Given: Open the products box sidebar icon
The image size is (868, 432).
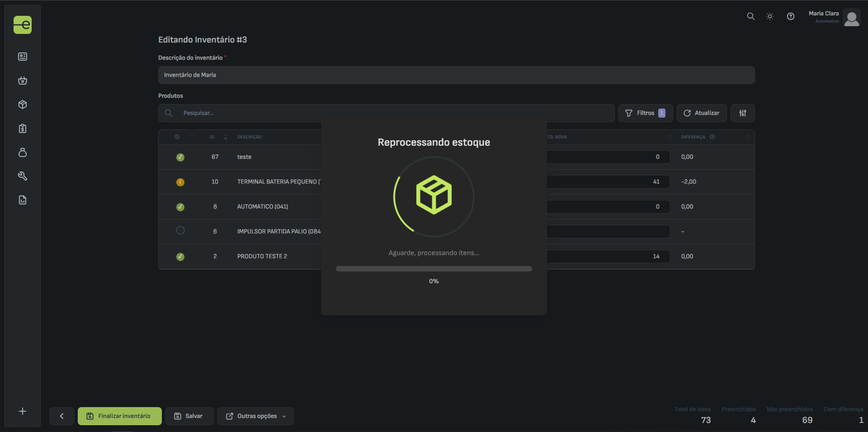Looking at the screenshot, I should pyautogui.click(x=23, y=104).
